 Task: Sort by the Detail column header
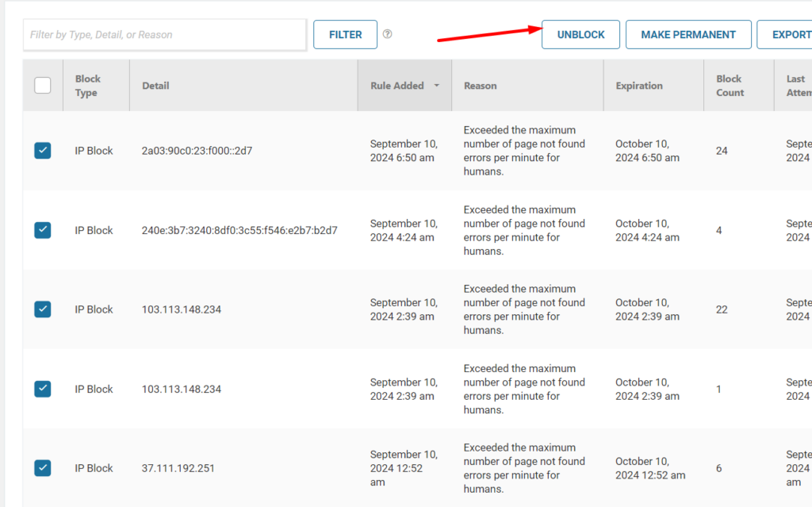[155, 85]
